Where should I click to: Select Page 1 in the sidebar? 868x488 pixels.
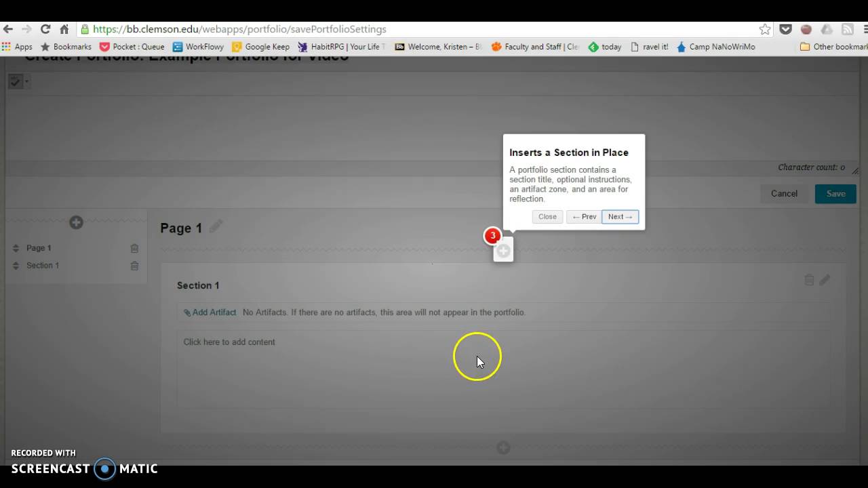click(39, 248)
